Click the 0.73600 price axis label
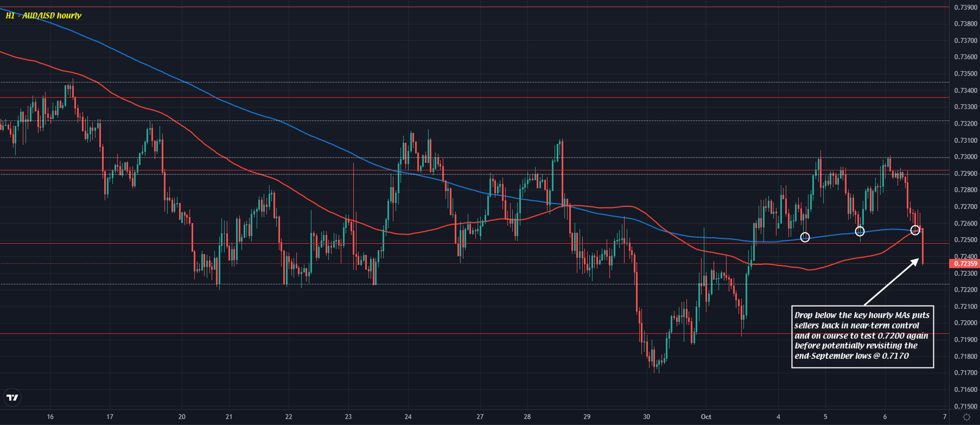The width and height of the screenshot is (980, 425). click(x=966, y=57)
